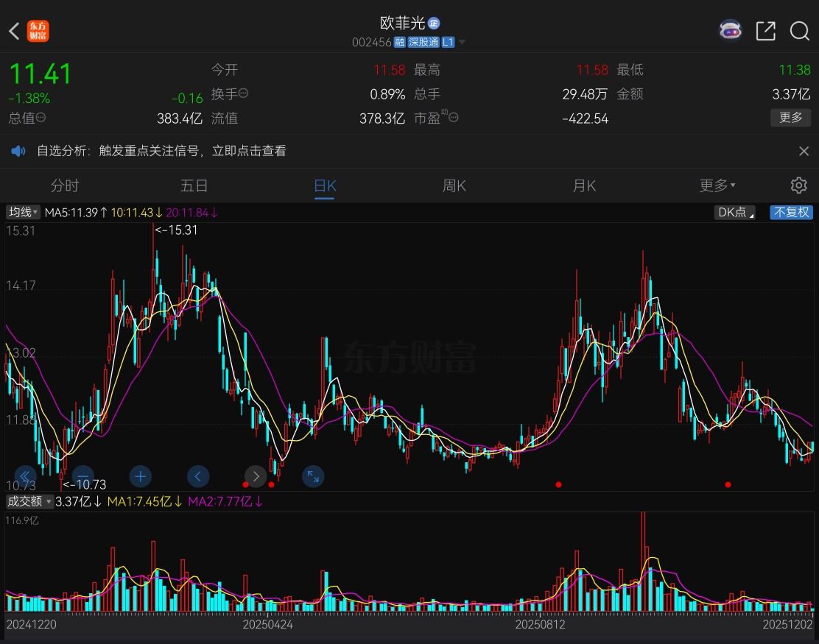Tap the MA 10:11.43 legend value
819x644 pixels.
(x=137, y=213)
